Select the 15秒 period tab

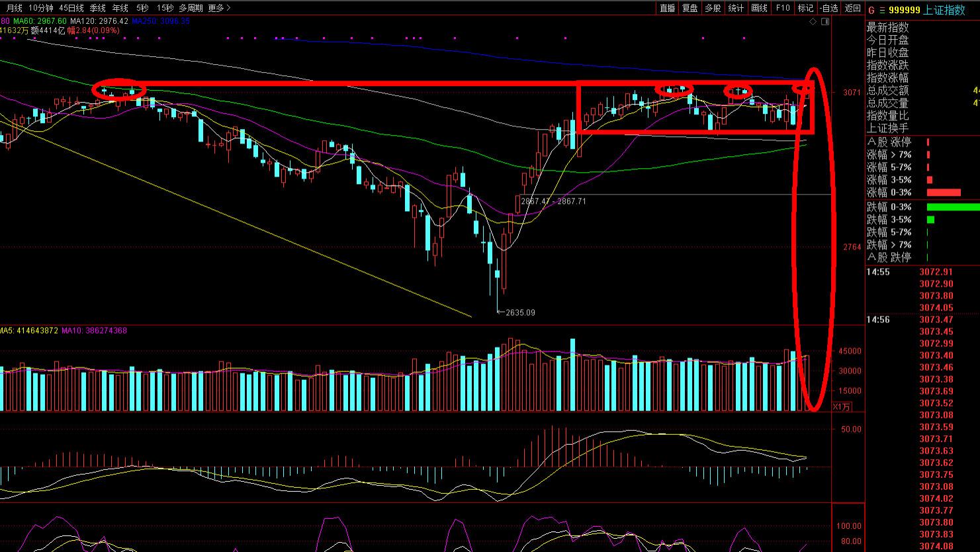(x=165, y=8)
